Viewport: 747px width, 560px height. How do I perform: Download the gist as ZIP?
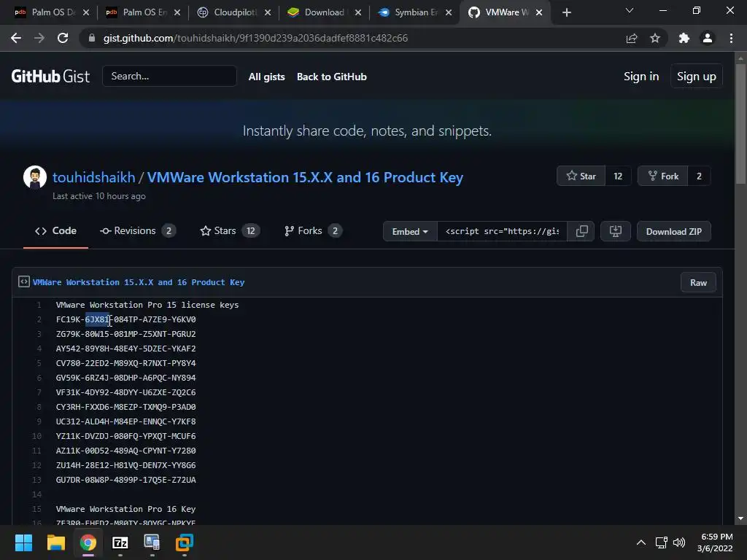click(673, 231)
